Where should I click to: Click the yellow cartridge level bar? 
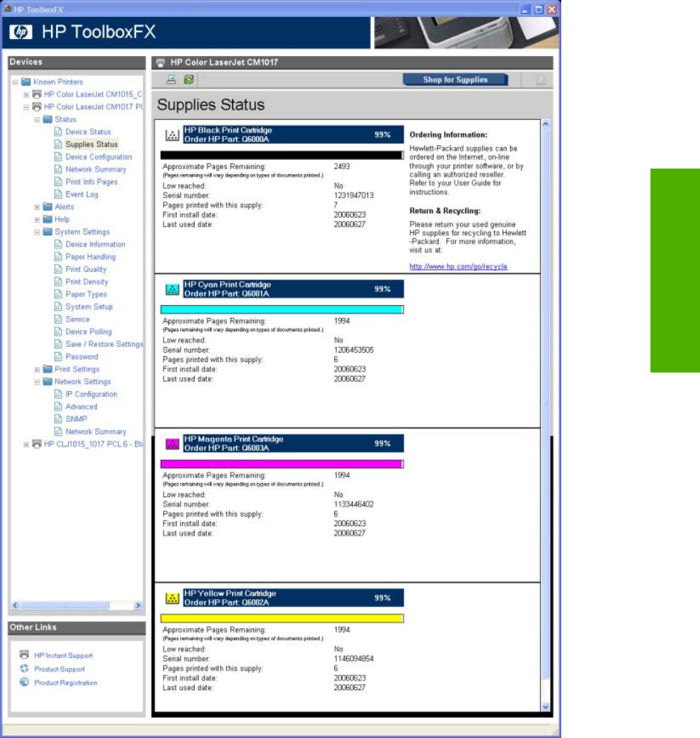[x=282, y=618]
